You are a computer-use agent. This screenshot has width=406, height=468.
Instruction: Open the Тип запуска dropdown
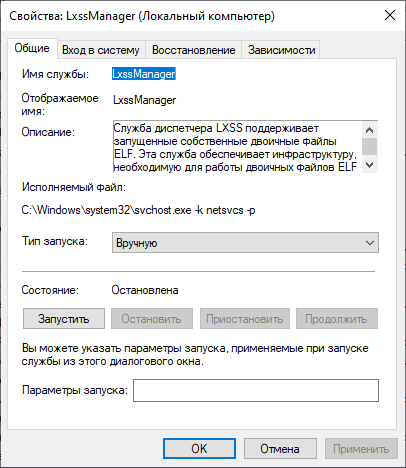point(245,243)
